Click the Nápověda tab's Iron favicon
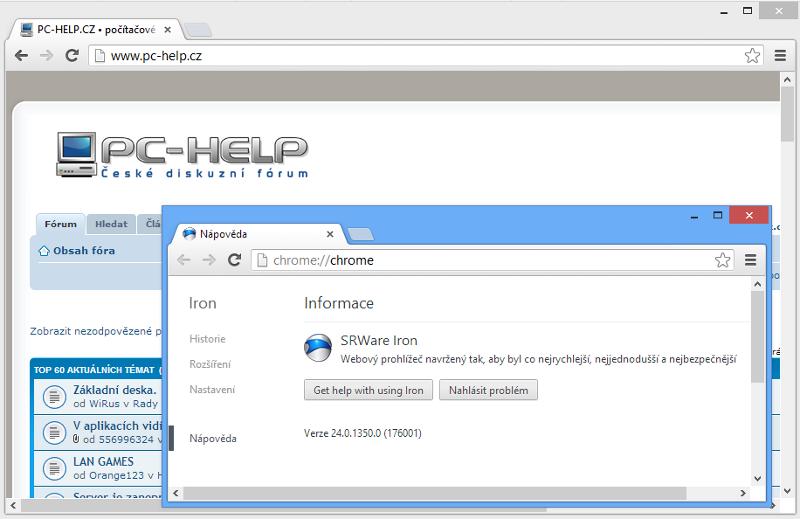Screen dimensions: 800x519 tap(189, 234)
